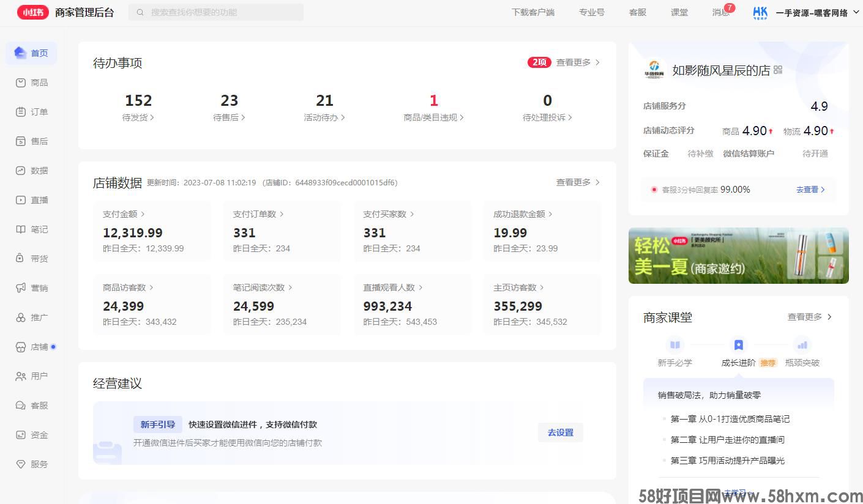Click the 去查看 link for 客服回复率

(x=810, y=190)
